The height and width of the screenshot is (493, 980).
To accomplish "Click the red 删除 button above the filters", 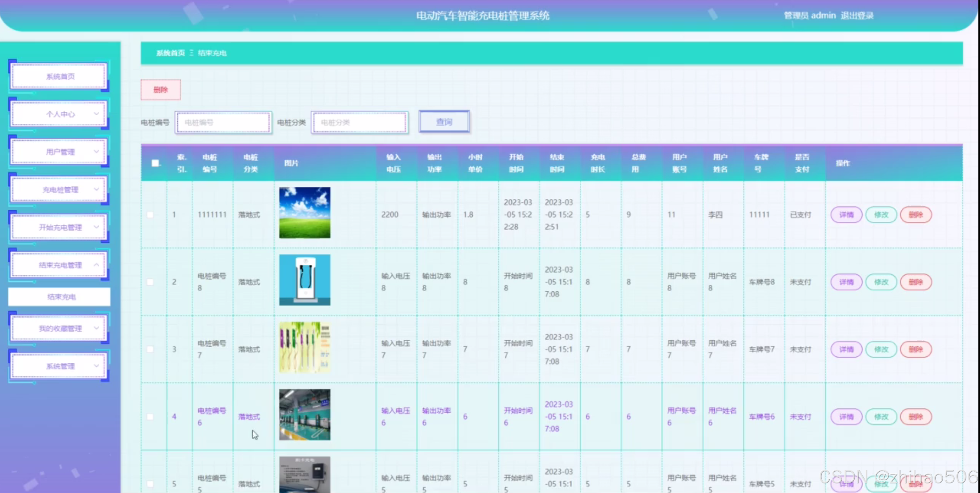I will pos(161,90).
